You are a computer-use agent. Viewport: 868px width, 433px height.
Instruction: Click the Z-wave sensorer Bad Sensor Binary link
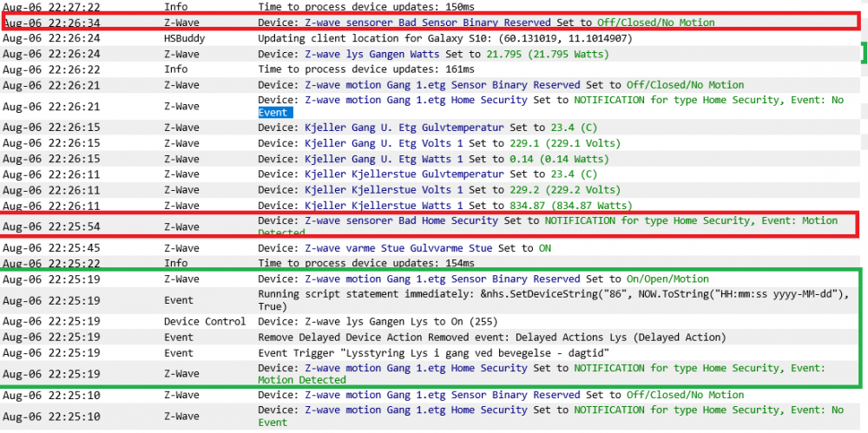tap(427, 23)
